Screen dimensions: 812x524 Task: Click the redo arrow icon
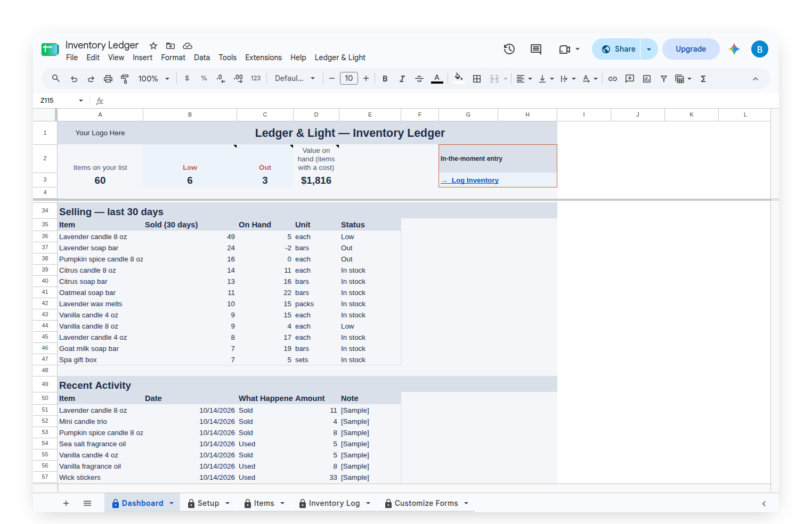coord(91,79)
